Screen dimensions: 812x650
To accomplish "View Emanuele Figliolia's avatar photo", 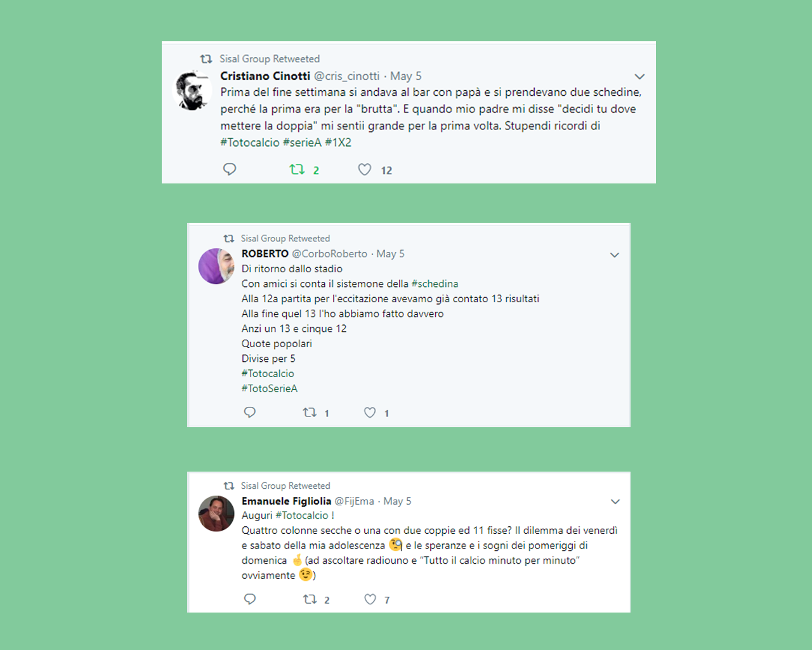I will pos(216,513).
